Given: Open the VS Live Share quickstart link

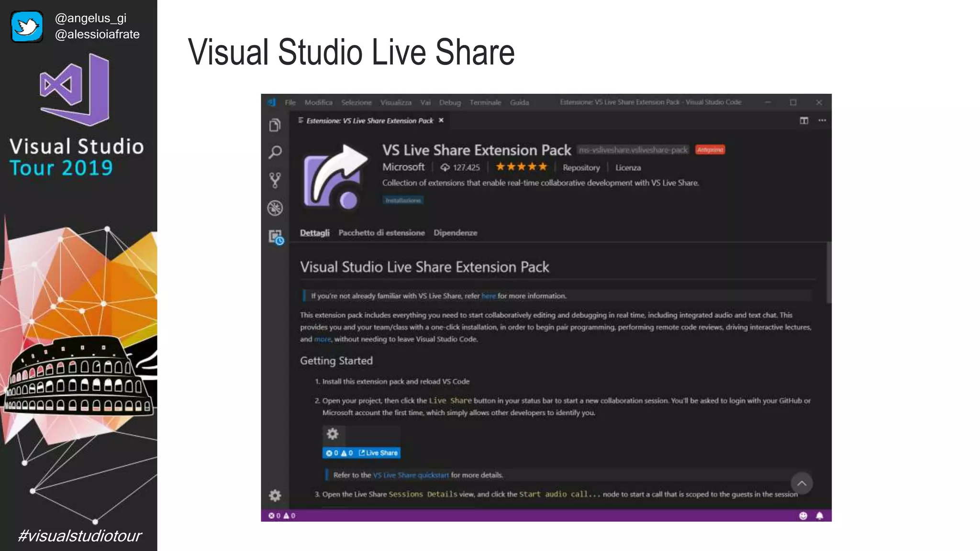Looking at the screenshot, I should pyautogui.click(x=411, y=475).
